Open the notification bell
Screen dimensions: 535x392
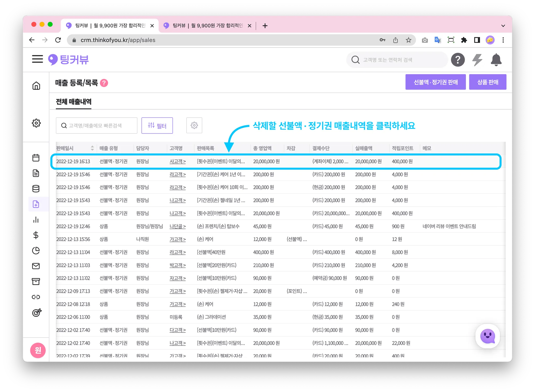(496, 60)
